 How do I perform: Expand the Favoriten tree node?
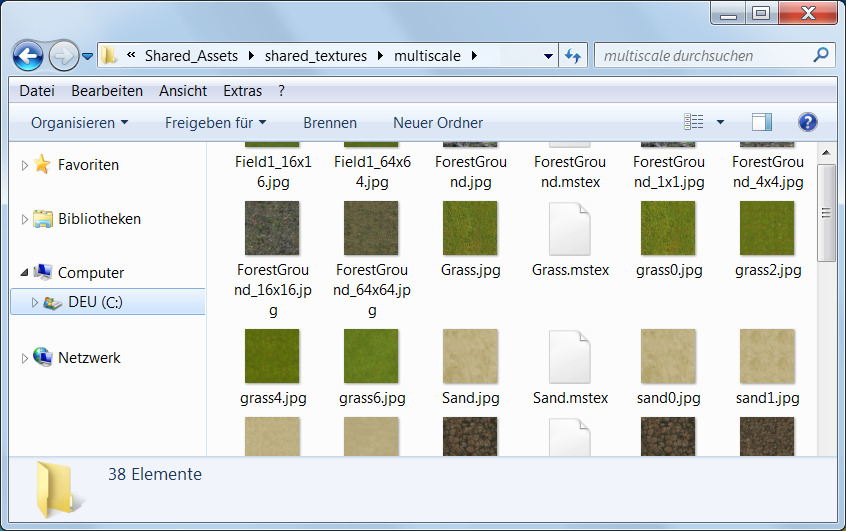[24, 165]
